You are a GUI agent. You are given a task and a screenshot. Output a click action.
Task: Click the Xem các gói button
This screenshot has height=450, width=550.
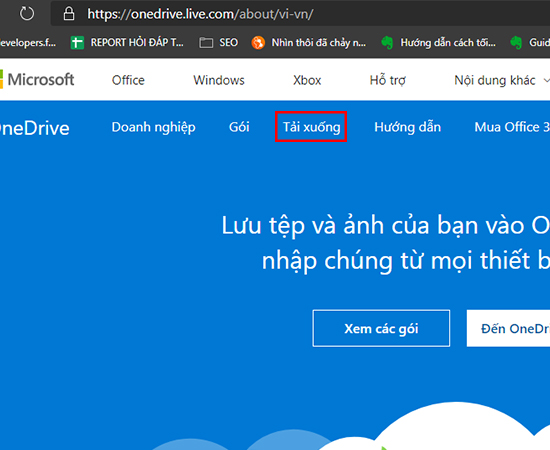pos(381,328)
